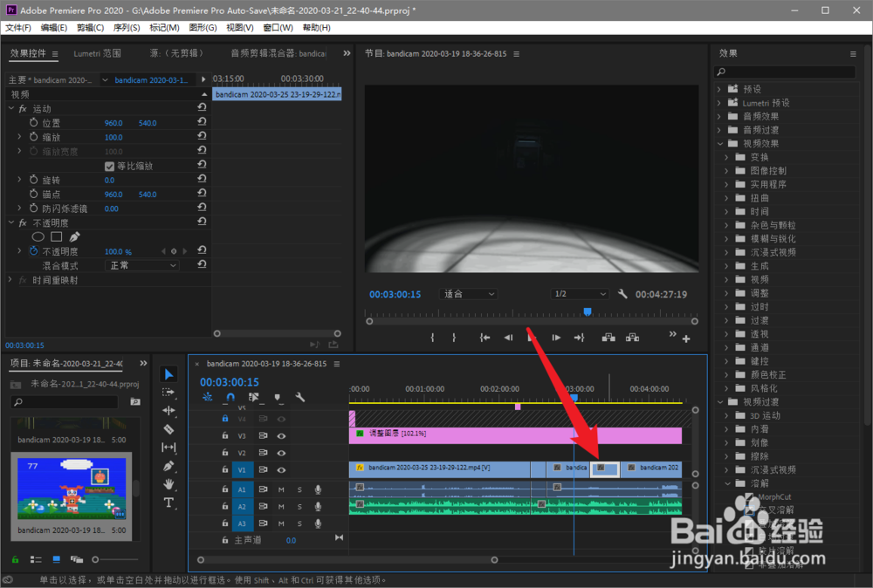Open the 混合模式 dropdown
The image size is (873, 588).
pos(142,266)
